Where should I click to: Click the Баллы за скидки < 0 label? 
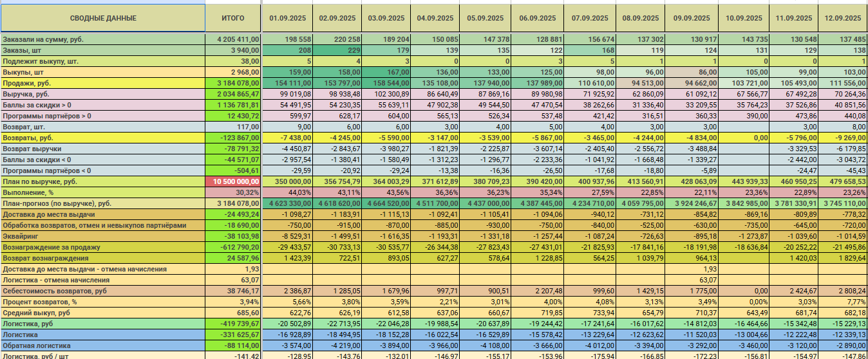[103, 160]
